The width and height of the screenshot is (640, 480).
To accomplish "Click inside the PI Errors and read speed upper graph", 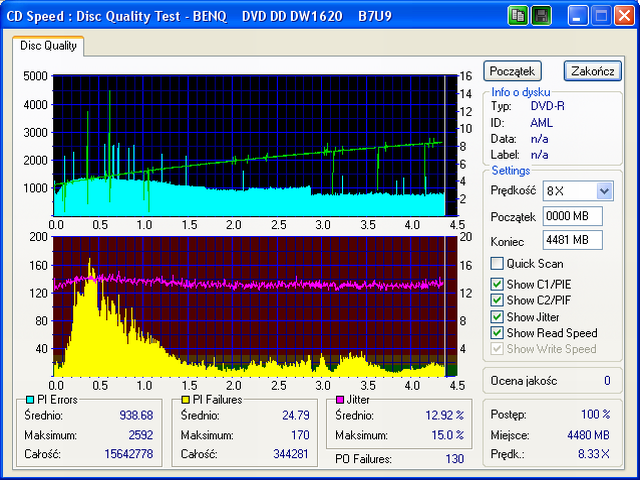I will 255,145.
